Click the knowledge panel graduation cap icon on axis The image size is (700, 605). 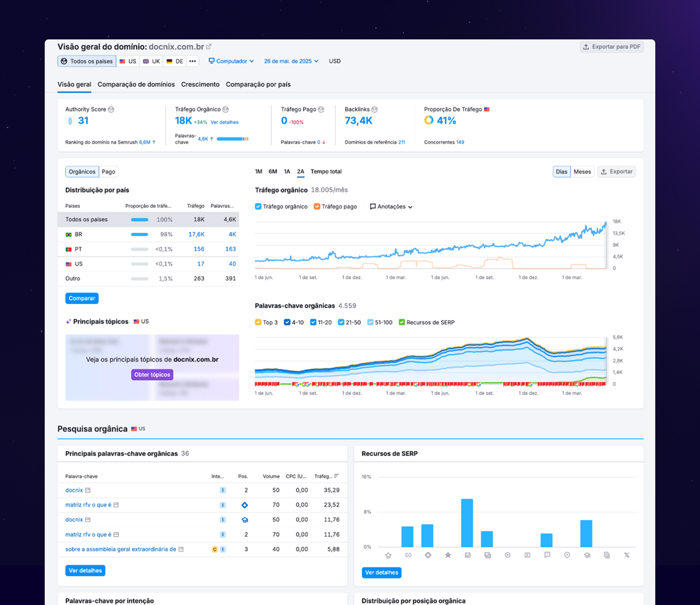[587, 555]
